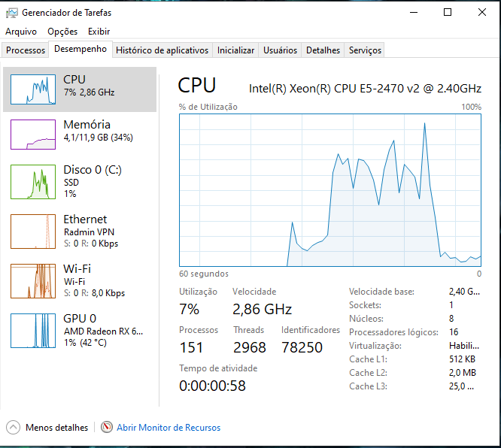
Task: Click the 2968 Threads count
Action: tap(249, 347)
